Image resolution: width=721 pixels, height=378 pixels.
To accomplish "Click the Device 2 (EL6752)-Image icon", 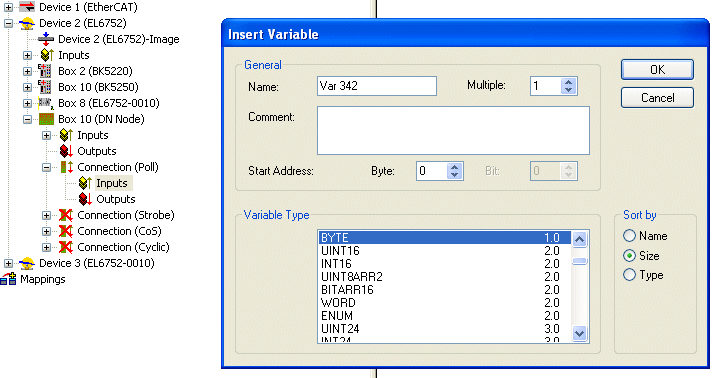I will click(46, 39).
